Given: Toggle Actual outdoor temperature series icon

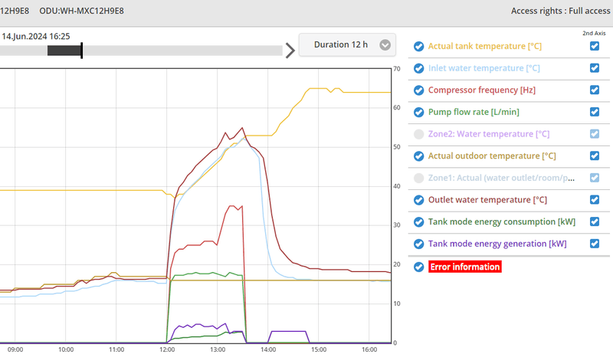Looking at the screenshot, I should [x=418, y=156].
